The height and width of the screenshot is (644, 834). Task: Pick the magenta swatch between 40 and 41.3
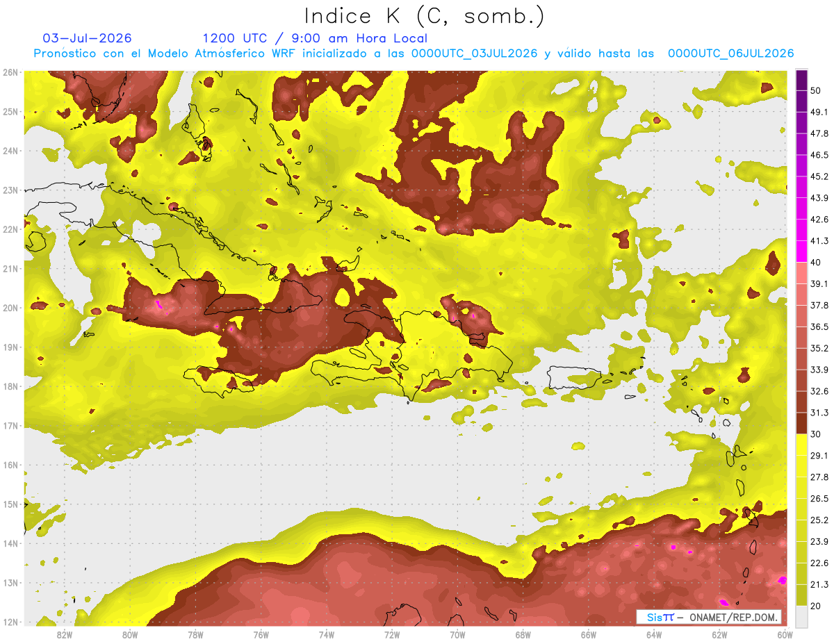801,251
